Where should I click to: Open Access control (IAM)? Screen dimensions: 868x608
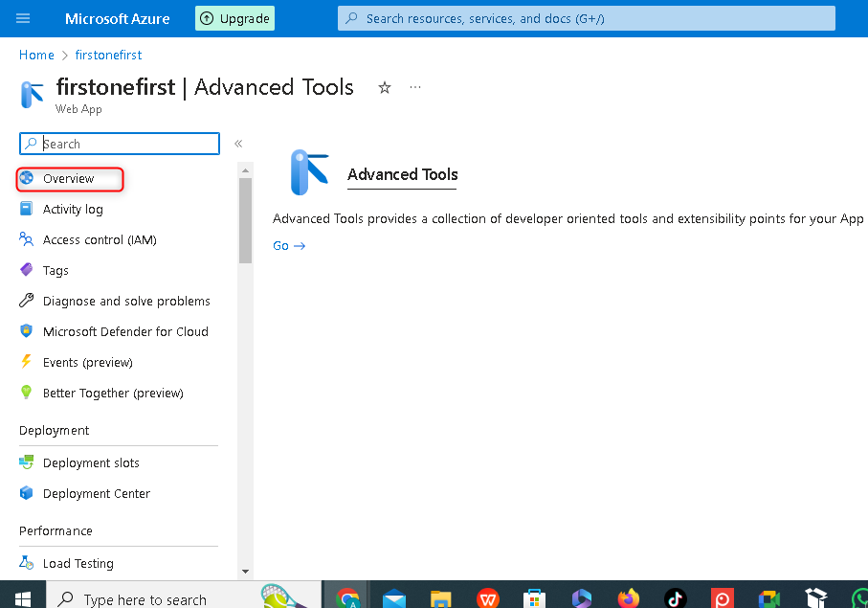click(100, 239)
